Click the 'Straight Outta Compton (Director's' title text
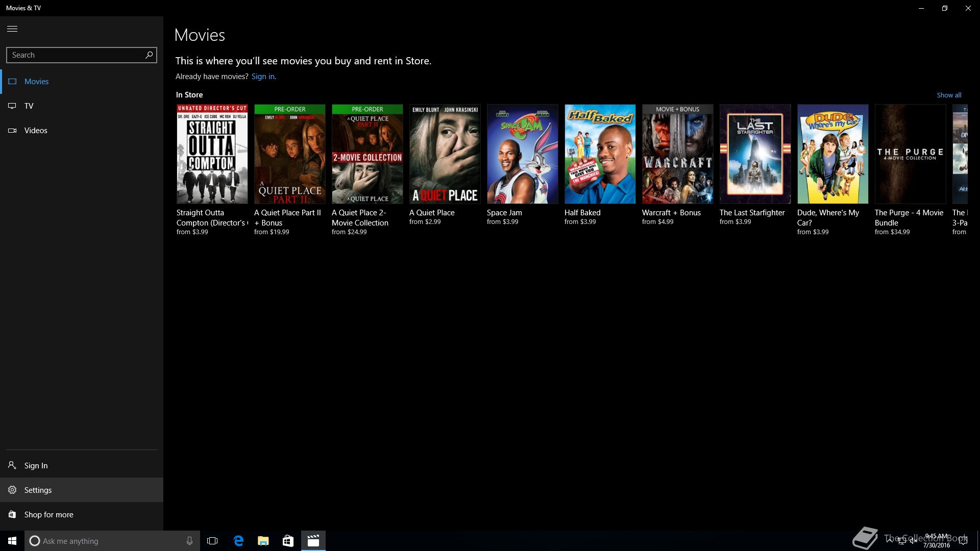 [x=212, y=218]
